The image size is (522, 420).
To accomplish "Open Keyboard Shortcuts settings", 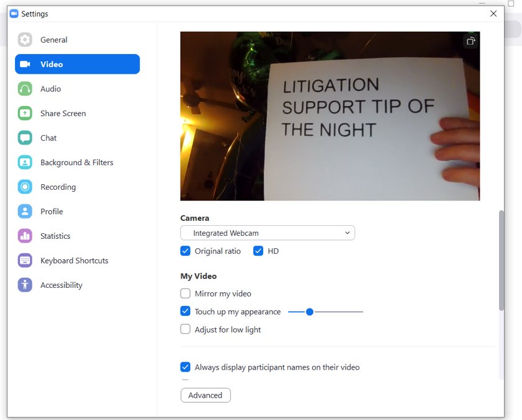I will (x=77, y=261).
